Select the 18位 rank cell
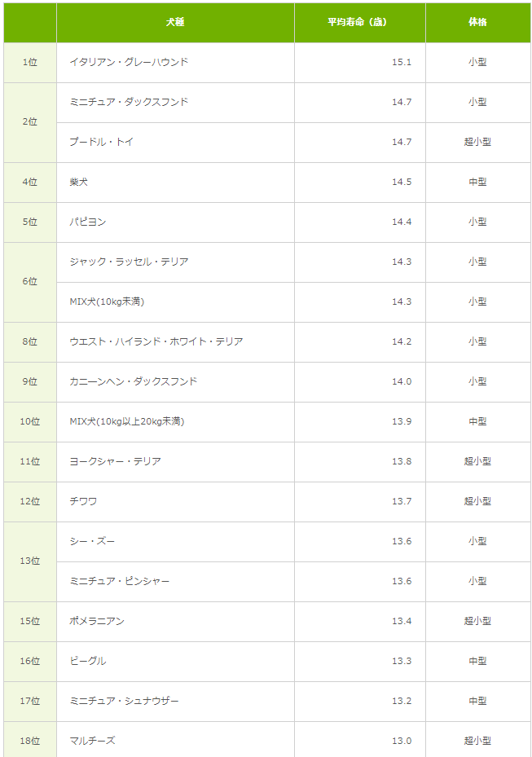Screen dimensions: 532x757 pyautogui.click(x=30, y=741)
